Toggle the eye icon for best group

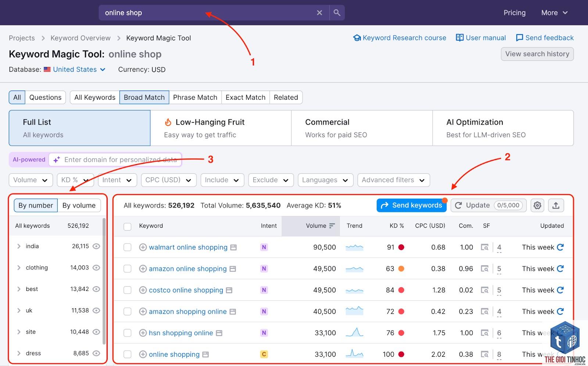tap(96, 289)
